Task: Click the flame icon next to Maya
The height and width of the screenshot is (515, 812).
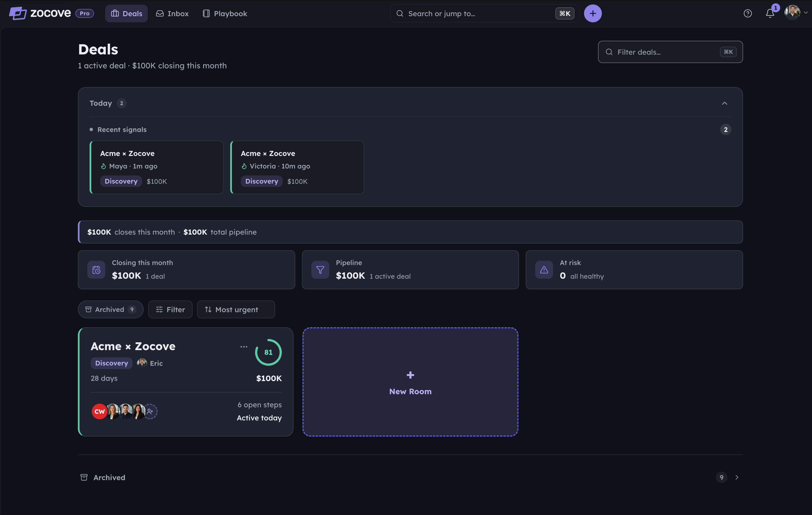Action: click(x=104, y=166)
